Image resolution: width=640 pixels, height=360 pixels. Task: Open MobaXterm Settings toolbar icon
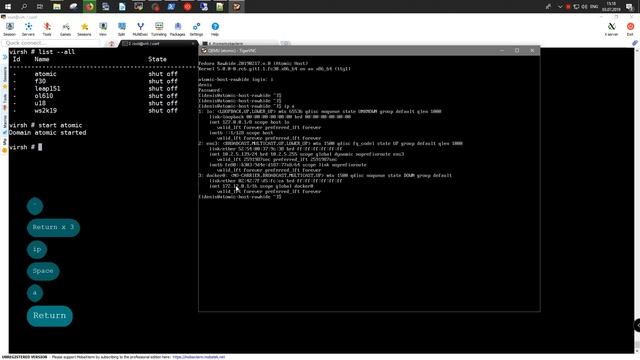click(196, 29)
